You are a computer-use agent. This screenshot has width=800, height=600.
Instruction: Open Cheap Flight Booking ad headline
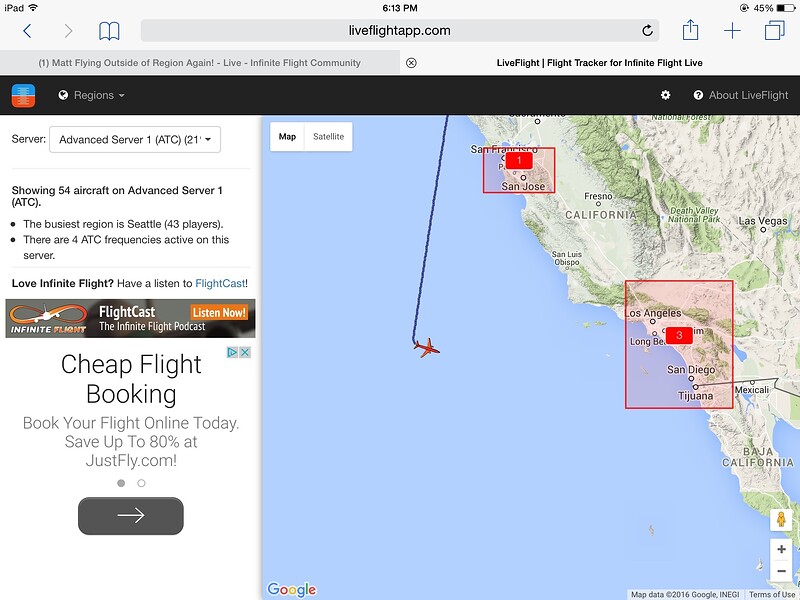pos(131,379)
